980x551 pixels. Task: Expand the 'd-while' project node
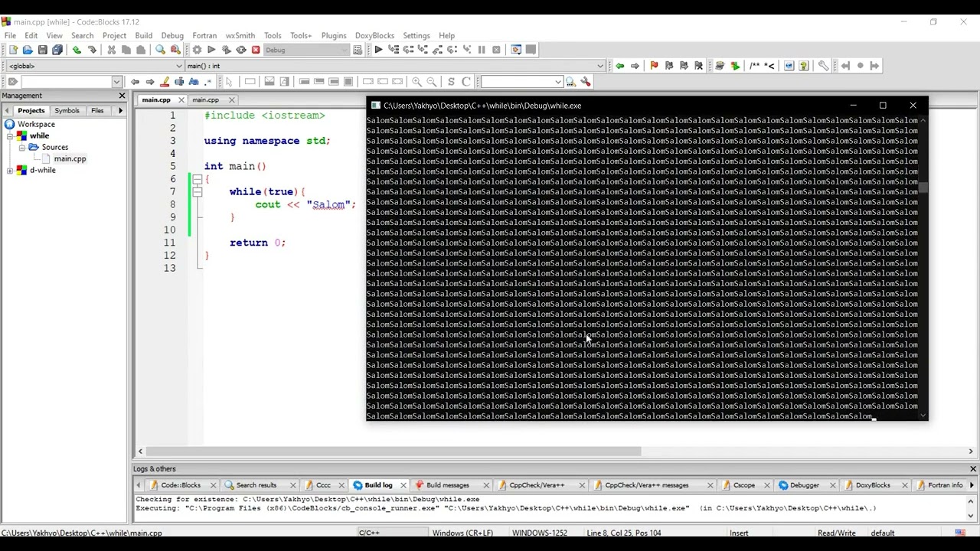[x=10, y=171]
